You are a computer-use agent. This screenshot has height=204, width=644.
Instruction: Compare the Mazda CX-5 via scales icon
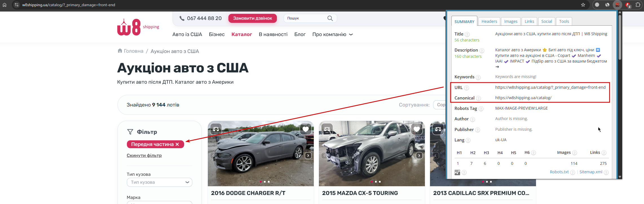[x=327, y=129]
